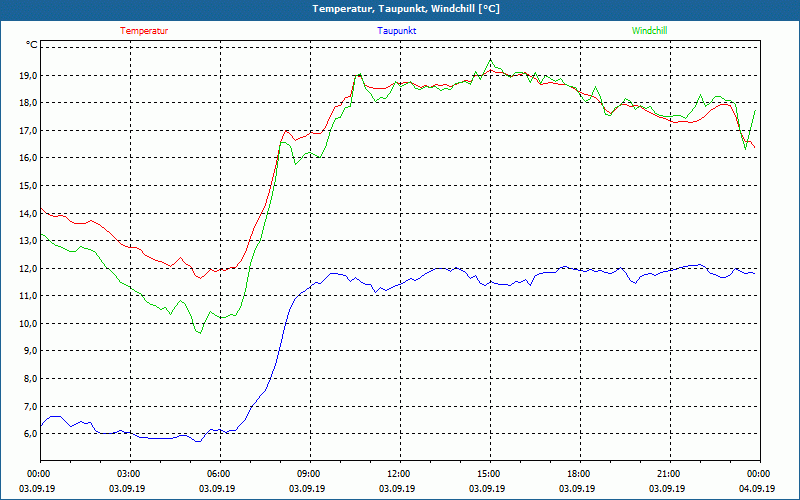The image size is (800, 500).
Task: Click the 17,0 y-axis value
Action: click(29, 131)
